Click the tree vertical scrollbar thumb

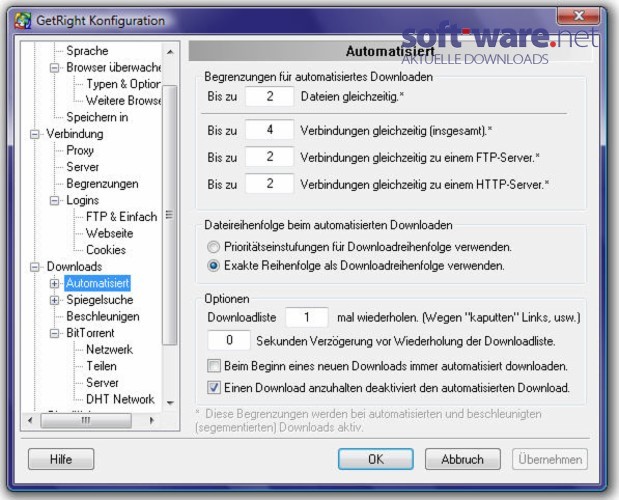tap(170, 215)
